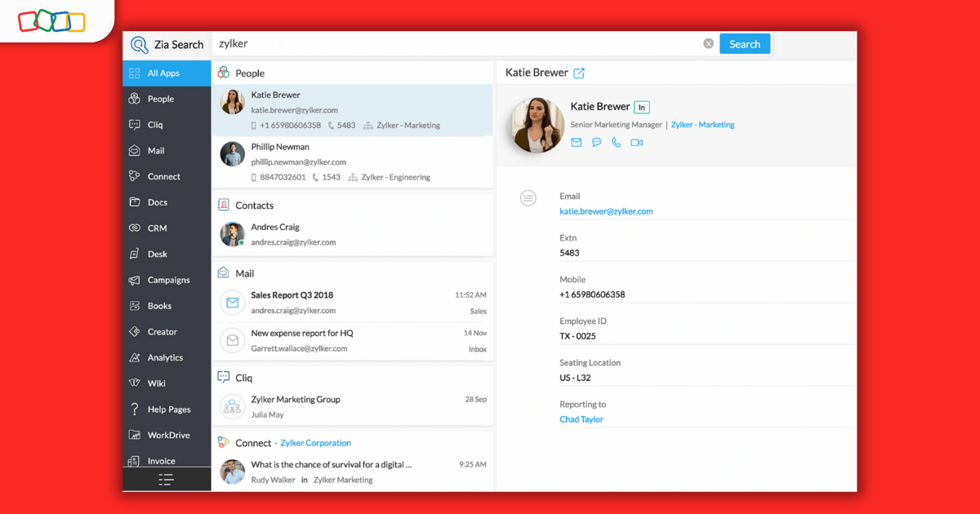Image resolution: width=980 pixels, height=514 pixels.
Task: Click the In status badge beside Katie Brewer
Action: pos(642,107)
